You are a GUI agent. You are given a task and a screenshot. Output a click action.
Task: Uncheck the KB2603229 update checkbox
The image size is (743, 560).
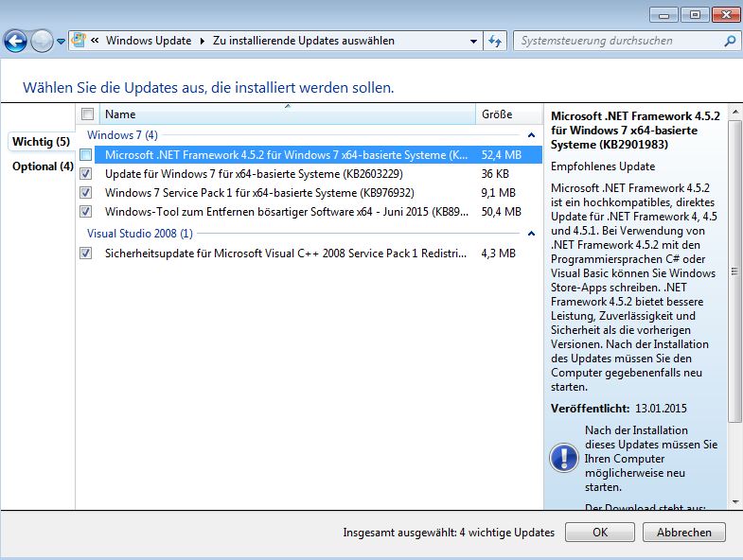tap(87, 174)
